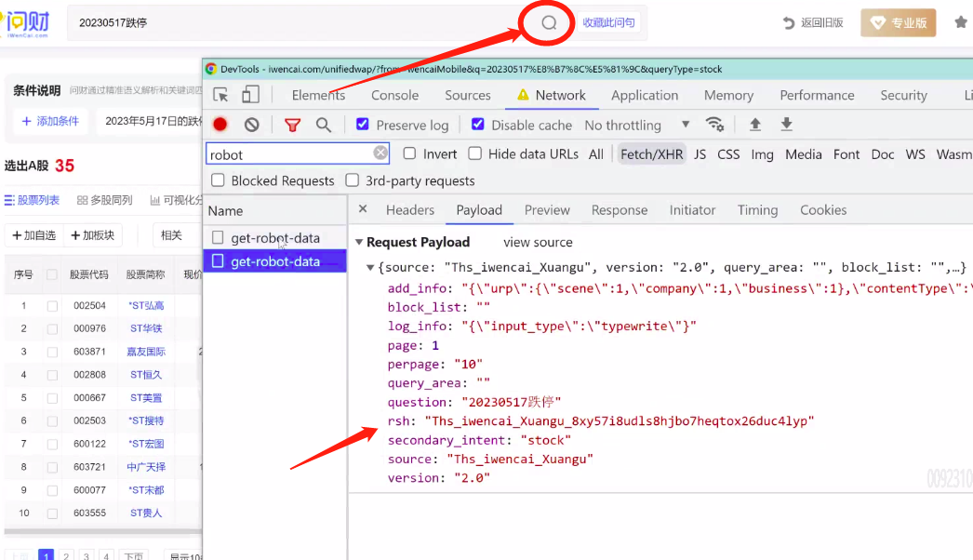Check 3rd-party requests checkbox
The image size is (973, 560).
(352, 180)
